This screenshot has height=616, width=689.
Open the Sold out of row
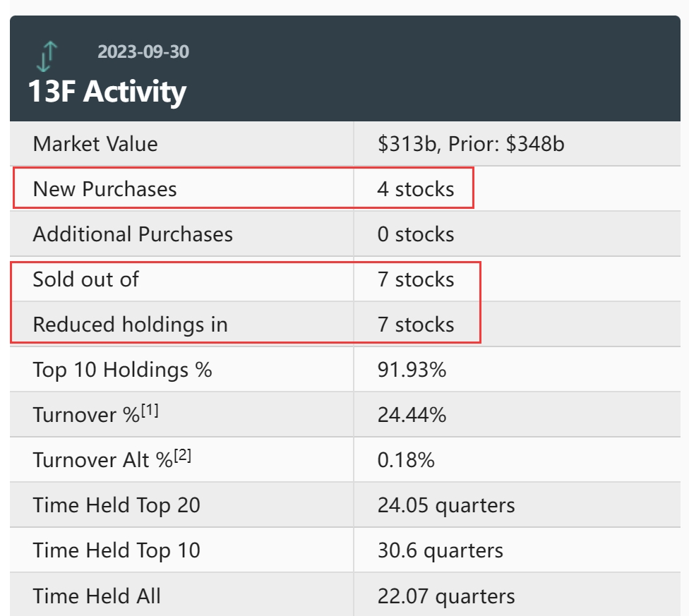[345, 279]
